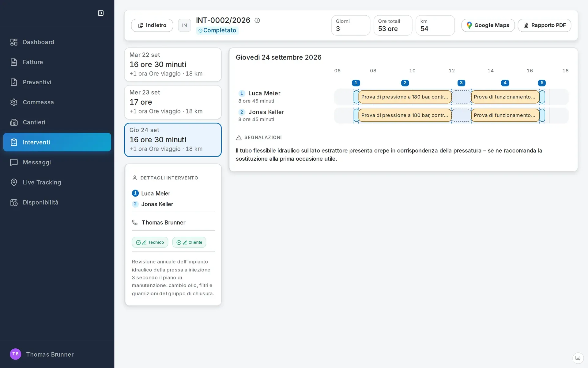Click the Messaggi chat bubble icon
This screenshot has width=588, height=368.
click(x=14, y=162)
